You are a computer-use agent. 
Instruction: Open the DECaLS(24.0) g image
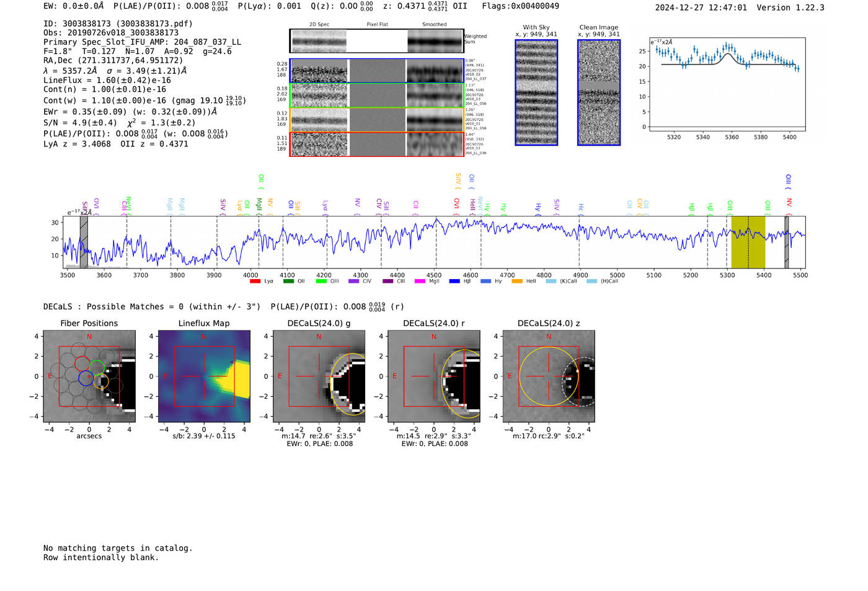point(319,376)
